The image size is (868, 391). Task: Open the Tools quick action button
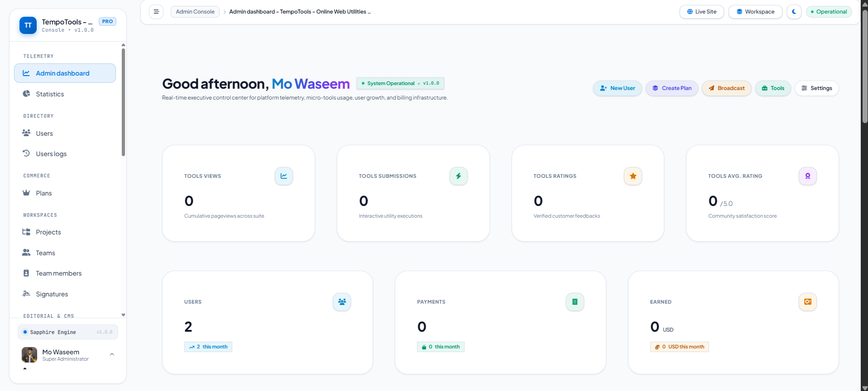pyautogui.click(x=773, y=88)
